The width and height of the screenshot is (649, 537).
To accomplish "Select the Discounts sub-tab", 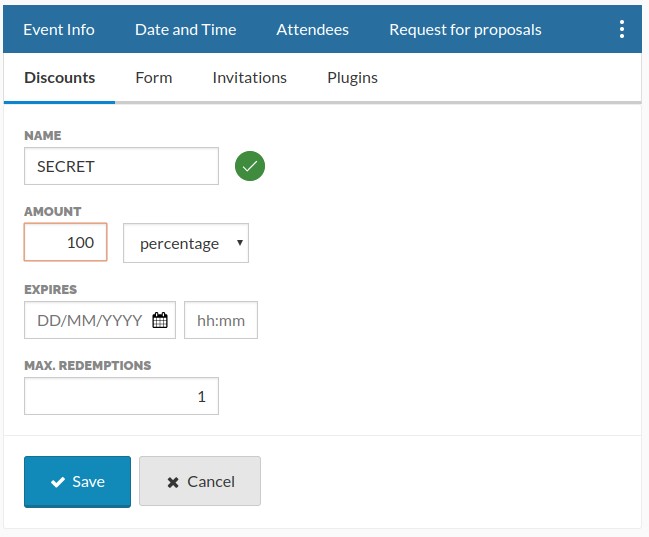I will (60, 78).
